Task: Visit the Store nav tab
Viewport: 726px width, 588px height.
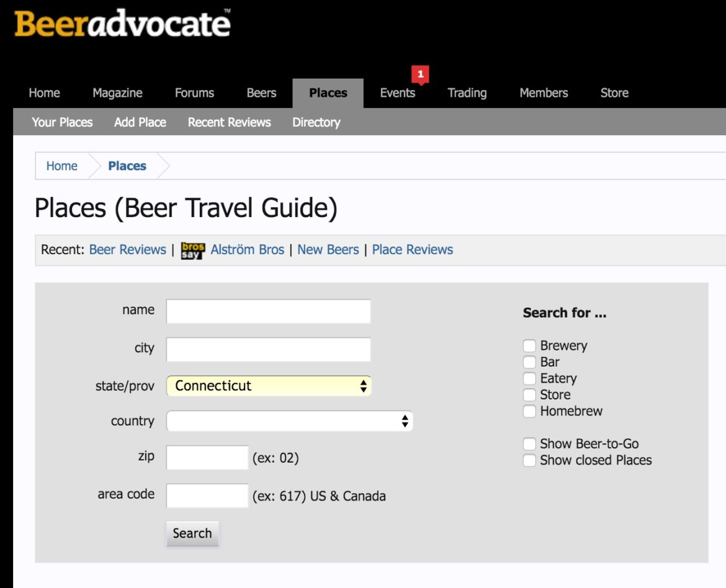Action: pos(614,93)
